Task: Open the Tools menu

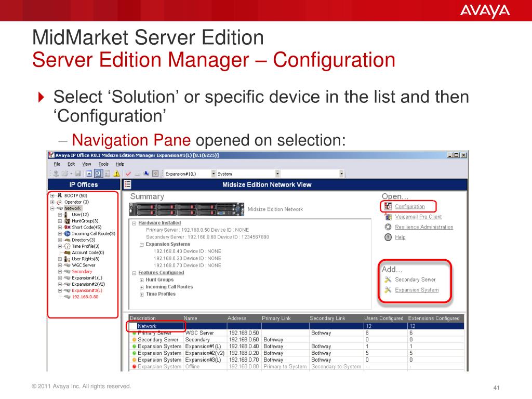Action: [x=103, y=164]
